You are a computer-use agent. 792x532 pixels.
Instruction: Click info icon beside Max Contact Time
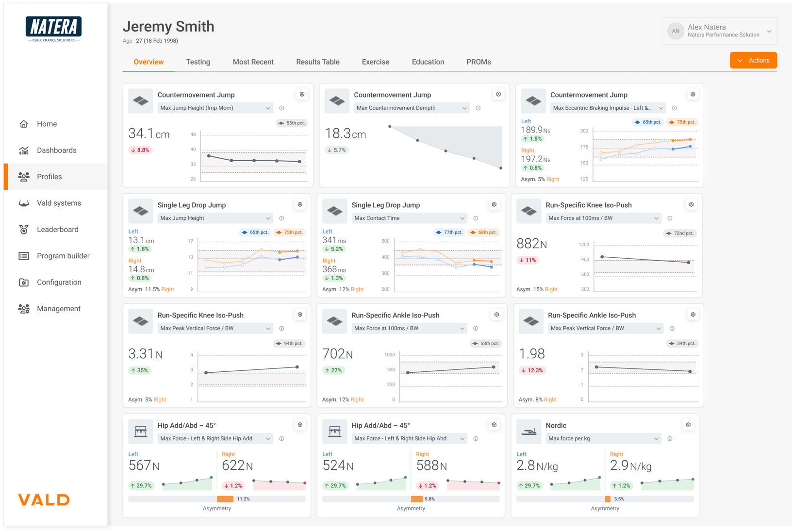[476, 218]
